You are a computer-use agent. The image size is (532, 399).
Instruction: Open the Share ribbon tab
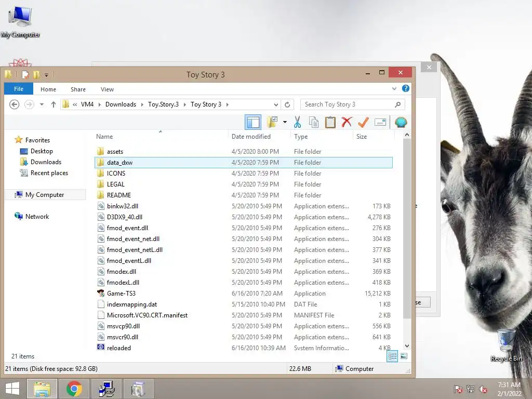[x=78, y=89]
